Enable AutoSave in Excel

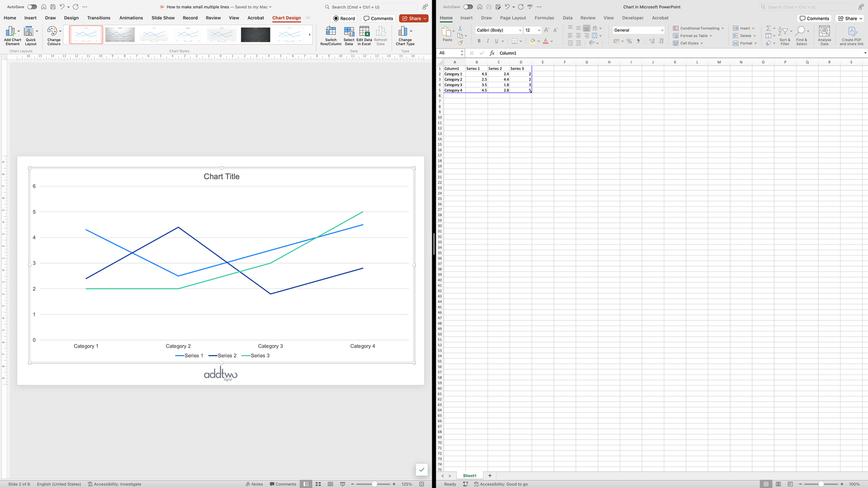469,6
